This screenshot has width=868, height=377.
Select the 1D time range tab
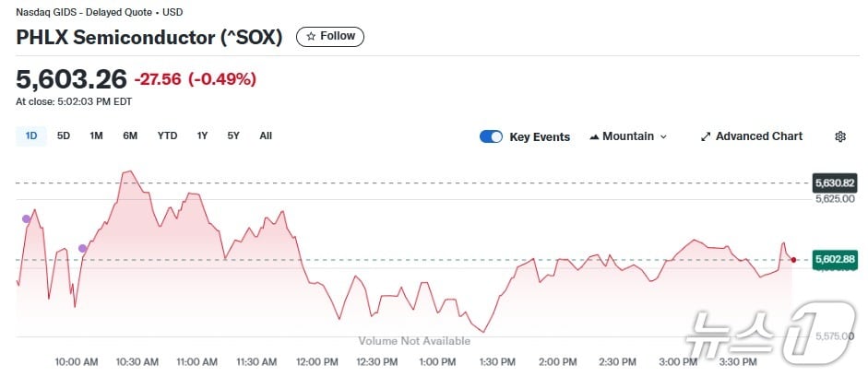point(31,135)
